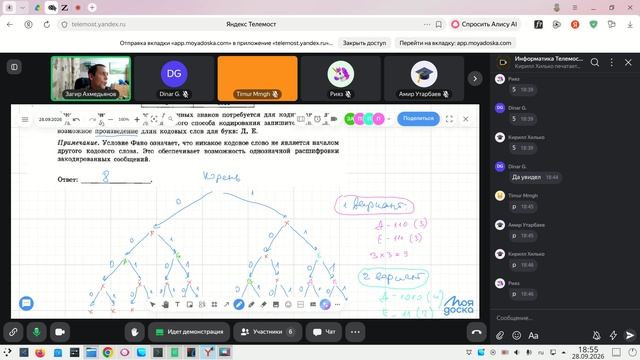The width and height of the screenshot is (640, 360).
Task: Open the whiteboard AI assistant purple icon
Action: tap(325, 304)
